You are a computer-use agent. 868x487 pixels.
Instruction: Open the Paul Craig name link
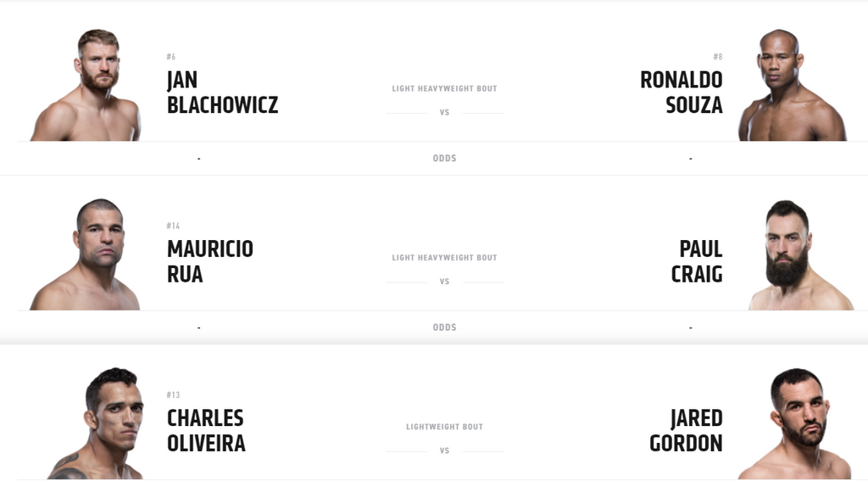click(697, 261)
